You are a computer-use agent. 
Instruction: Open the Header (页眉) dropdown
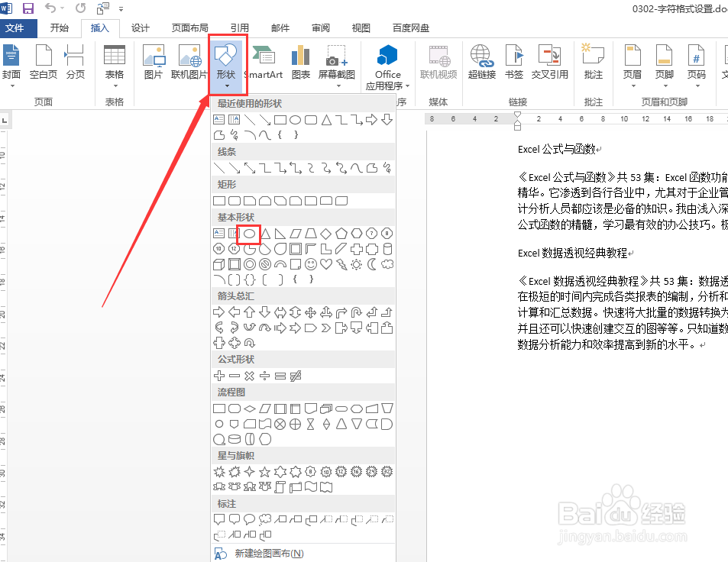click(x=633, y=65)
